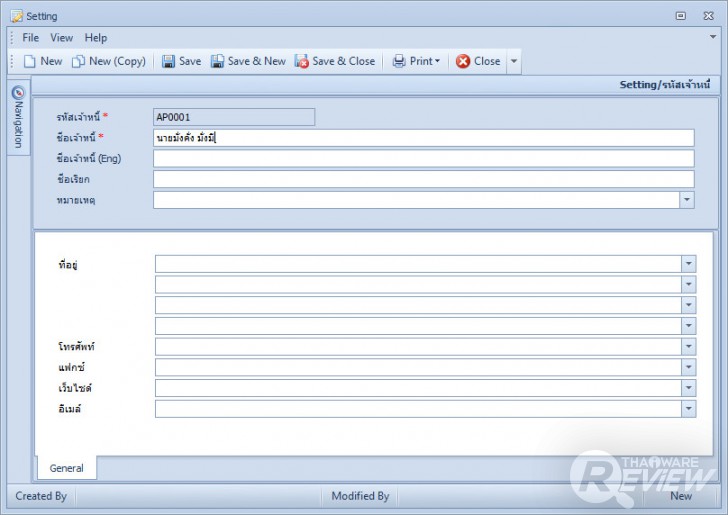The width and height of the screenshot is (728, 515).
Task: Click the แฟกซ์ text field
Action: click(x=418, y=367)
